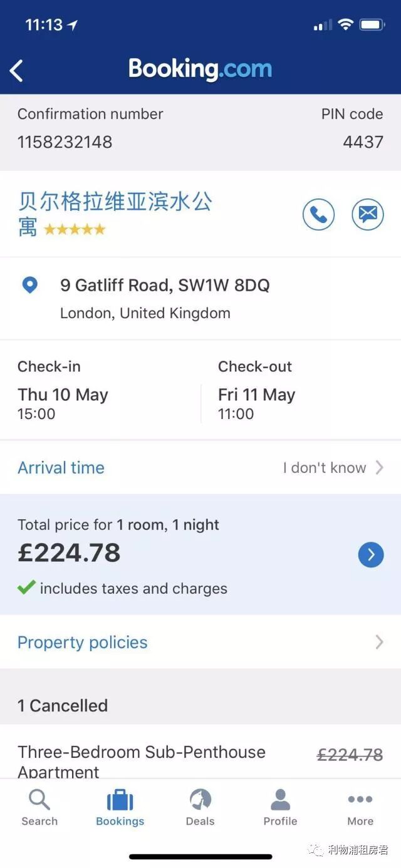Tap the Three-Bedroom Sub-Penthouse Apartment row
The image size is (401, 868).
tap(200, 760)
